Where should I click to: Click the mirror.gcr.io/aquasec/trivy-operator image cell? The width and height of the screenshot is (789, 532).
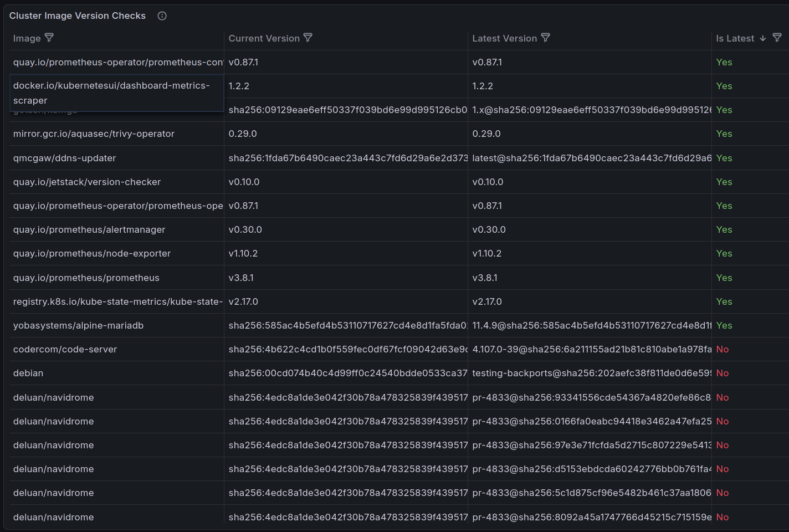pyautogui.click(x=94, y=134)
